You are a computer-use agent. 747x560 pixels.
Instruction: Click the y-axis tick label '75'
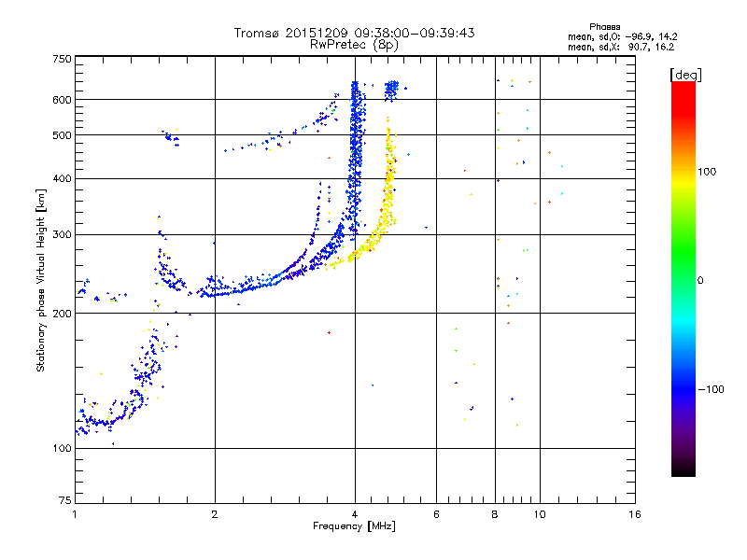[65, 500]
